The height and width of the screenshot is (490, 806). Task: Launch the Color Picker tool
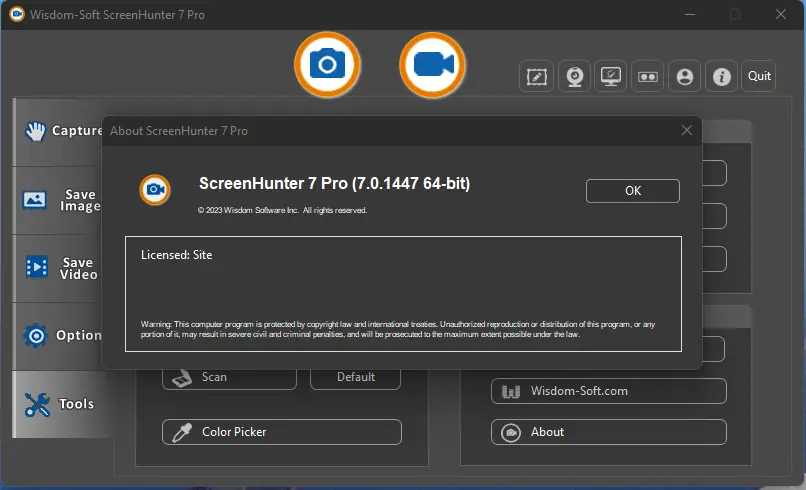coord(282,432)
